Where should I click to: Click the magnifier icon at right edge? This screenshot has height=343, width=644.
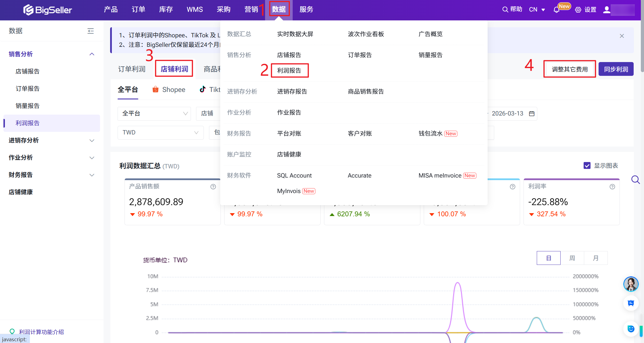(635, 180)
